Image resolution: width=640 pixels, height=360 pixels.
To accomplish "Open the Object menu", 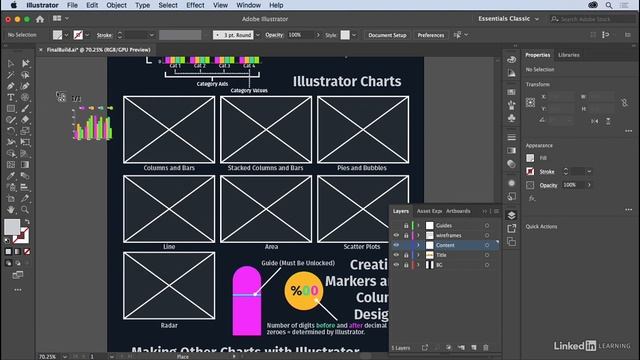I will [116, 5].
